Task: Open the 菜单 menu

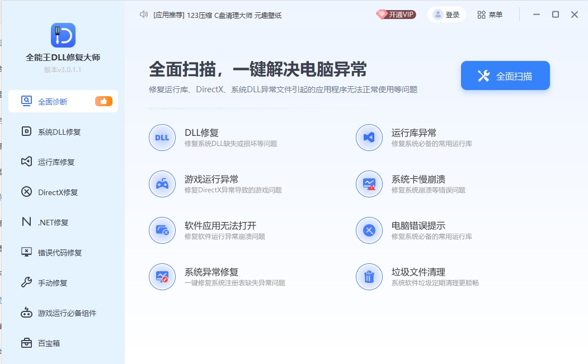Action: (x=490, y=15)
